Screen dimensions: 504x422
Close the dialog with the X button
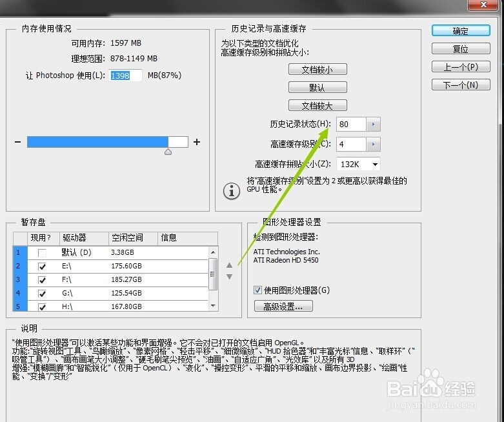483,5
